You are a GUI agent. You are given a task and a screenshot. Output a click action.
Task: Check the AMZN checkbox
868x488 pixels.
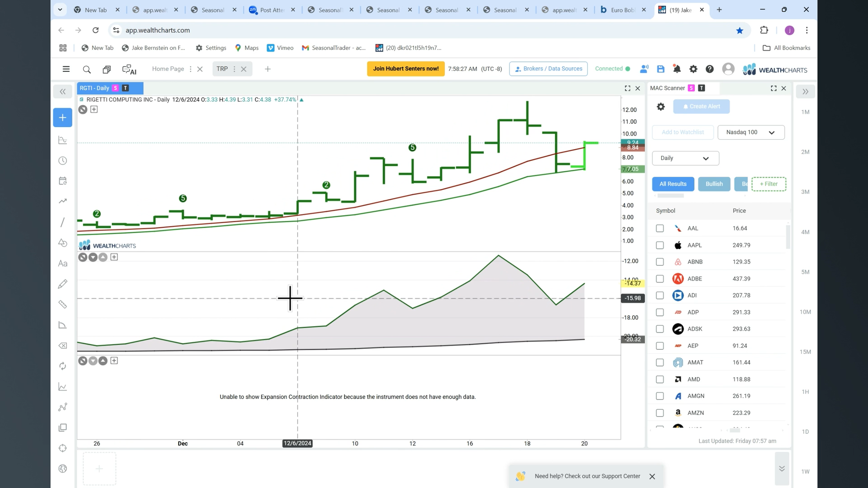click(x=660, y=413)
